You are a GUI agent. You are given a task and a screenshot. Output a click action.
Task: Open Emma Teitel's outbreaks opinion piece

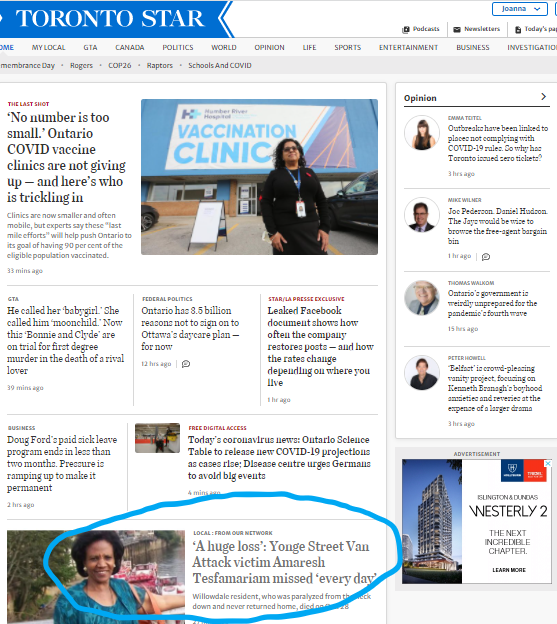[498, 143]
